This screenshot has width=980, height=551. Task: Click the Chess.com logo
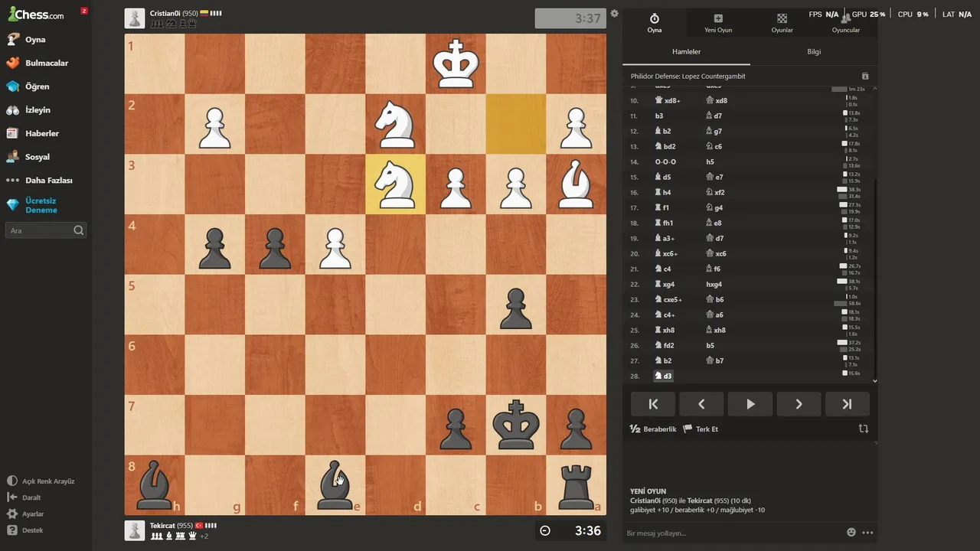[x=36, y=14]
